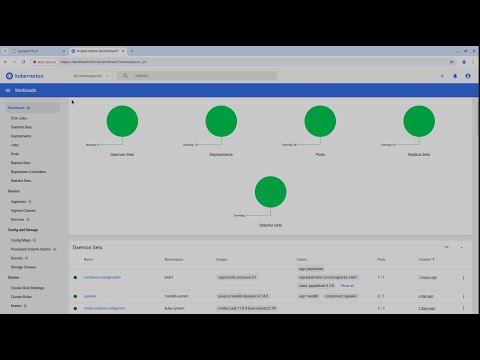Open Cluster Roles in sidebar
Viewport: 480px width, 360px height.
21,297
